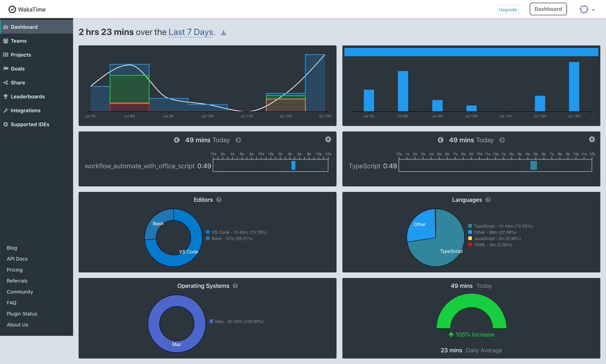Click the WakaTime logo icon
Screen dimensions: 606x364
[12, 9]
